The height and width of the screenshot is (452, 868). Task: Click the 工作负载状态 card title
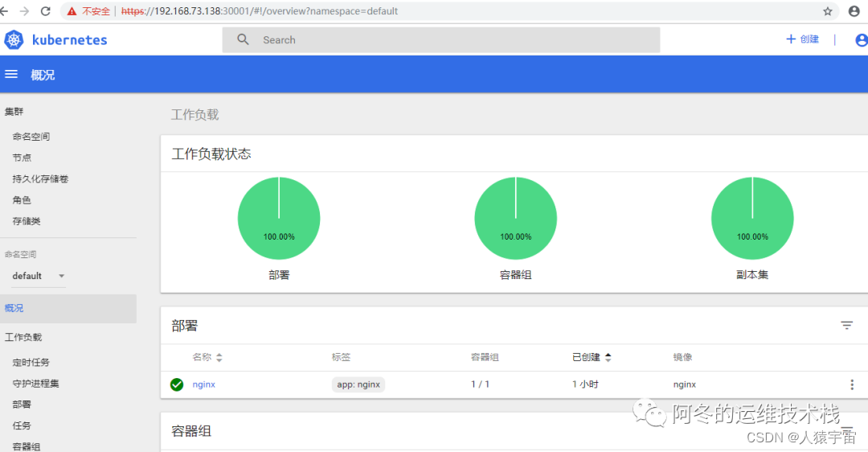(211, 154)
